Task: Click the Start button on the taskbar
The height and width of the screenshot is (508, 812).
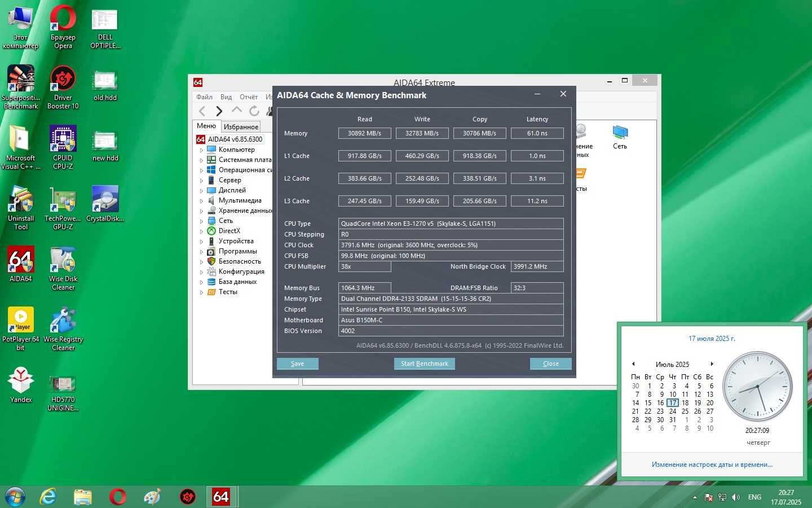Action: (x=15, y=497)
